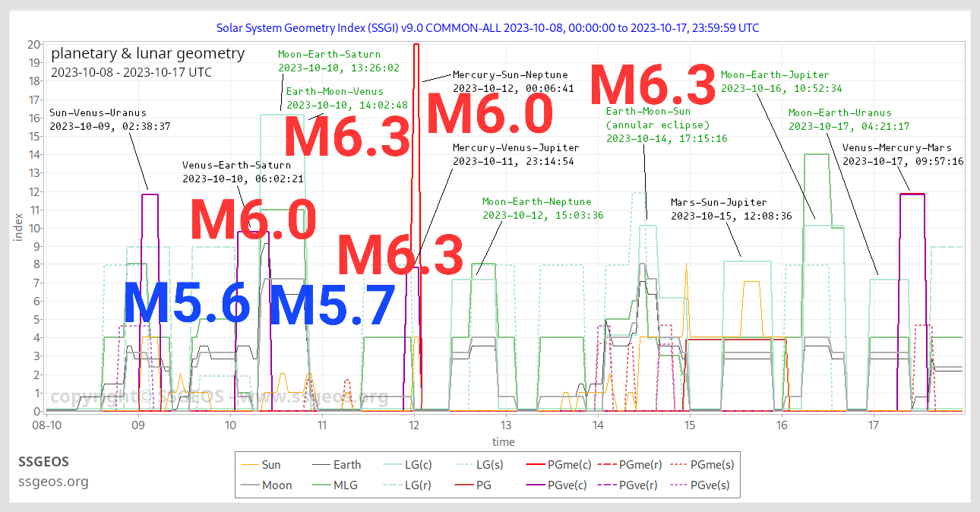The image size is (980, 512).
Task: Select the blue M5.7 earthquake label
Action: 332,305
